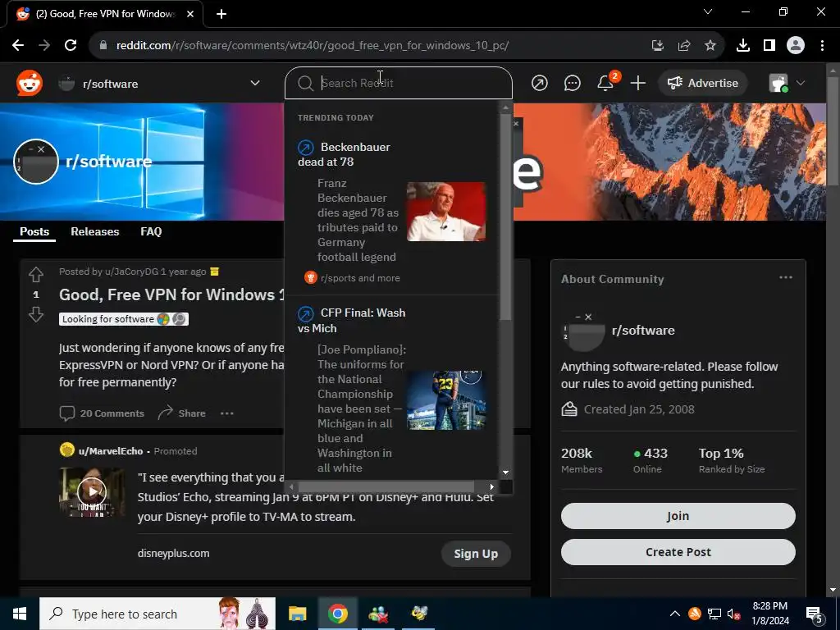Viewport: 840px width, 630px height.
Task: Show hidden system tray icons
Action: (675, 614)
